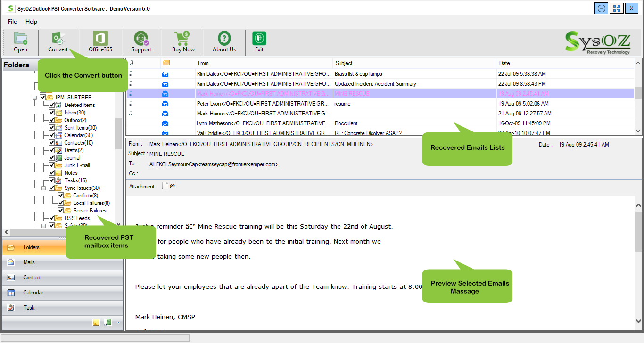Select the Mails navigation pane button
The image size is (644, 343).
coord(62,262)
